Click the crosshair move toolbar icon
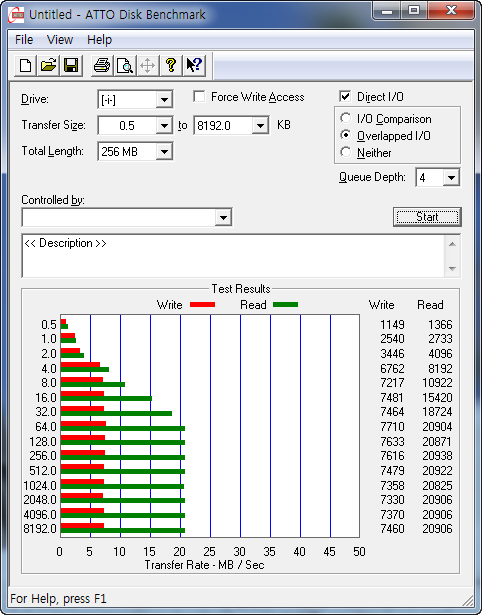Image resolution: width=482 pixels, height=615 pixels. pyautogui.click(x=147, y=65)
